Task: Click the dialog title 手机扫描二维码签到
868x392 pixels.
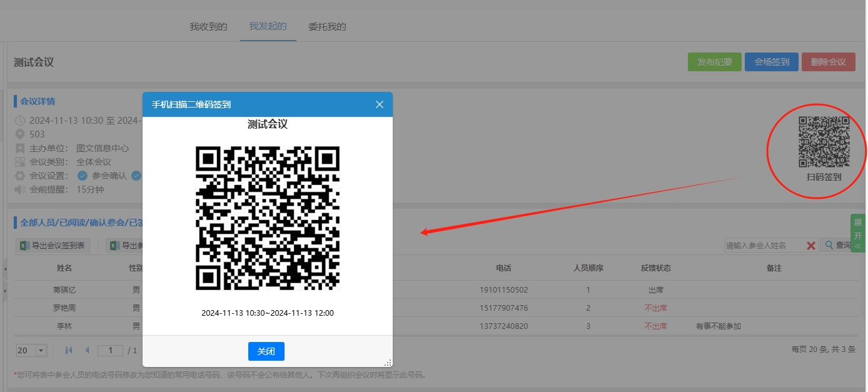Action: point(191,104)
